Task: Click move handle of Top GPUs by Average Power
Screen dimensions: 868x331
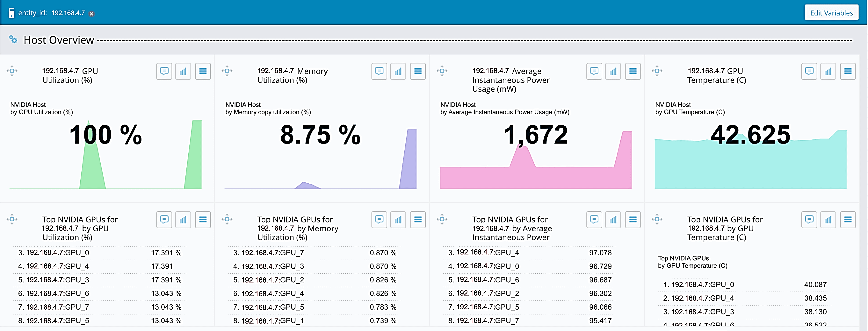Action: point(442,219)
